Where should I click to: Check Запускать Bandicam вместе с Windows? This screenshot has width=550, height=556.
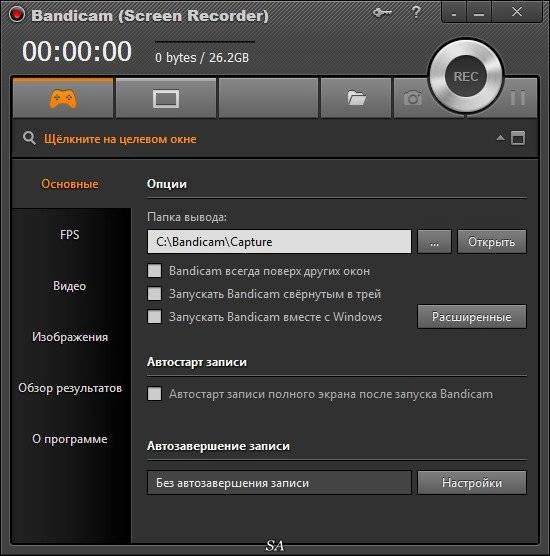click(154, 316)
